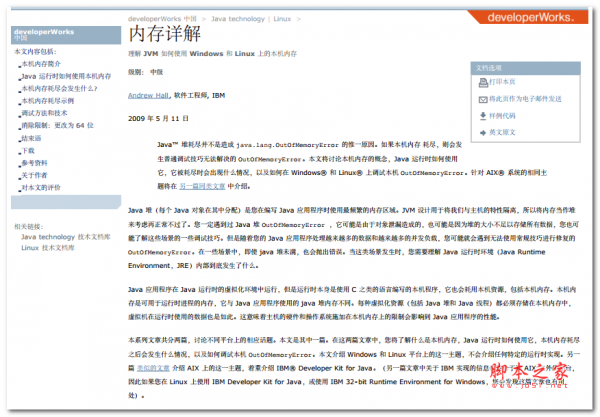This screenshot has width=600, height=417.
Task: Jump to 结束语 section
Action: click(x=31, y=138)
